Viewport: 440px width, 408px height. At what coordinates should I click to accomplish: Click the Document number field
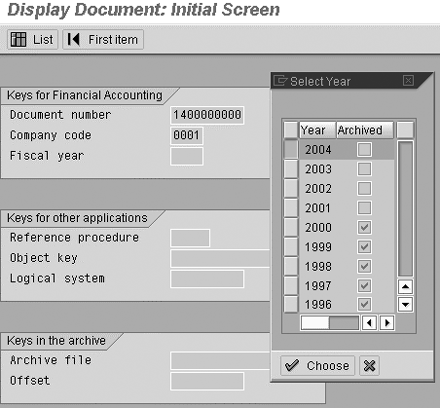[x=207, y=115]
